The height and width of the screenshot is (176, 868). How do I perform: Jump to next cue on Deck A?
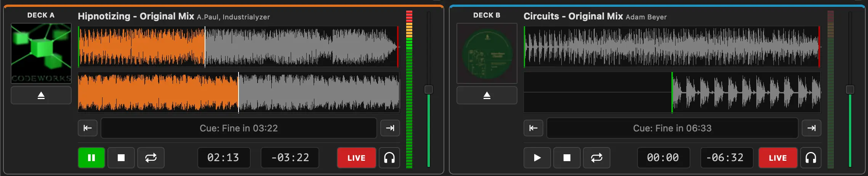pyautogui.click(x=390, y=128)
